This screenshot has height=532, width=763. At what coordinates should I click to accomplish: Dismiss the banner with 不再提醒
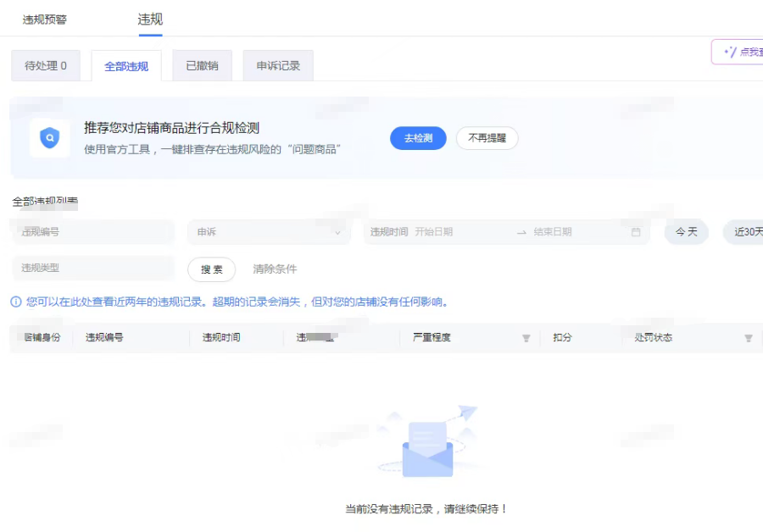tap(487, 139)
